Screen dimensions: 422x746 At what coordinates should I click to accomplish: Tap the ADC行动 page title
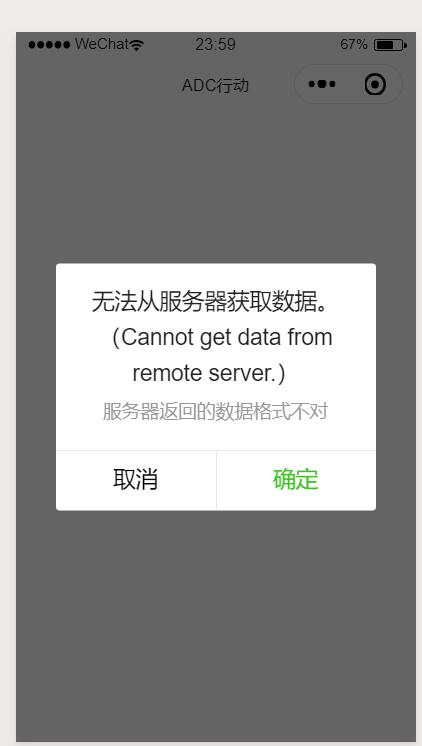pos(215,86)
